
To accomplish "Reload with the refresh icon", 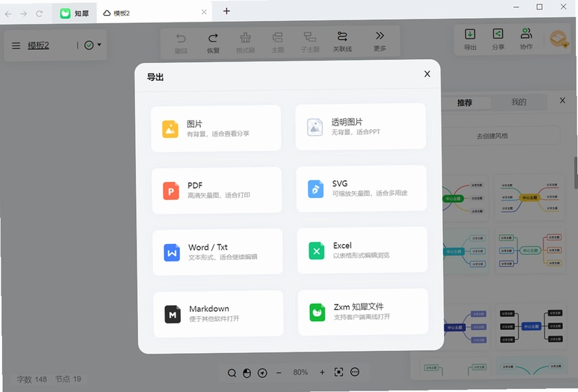I will [39, 14].
